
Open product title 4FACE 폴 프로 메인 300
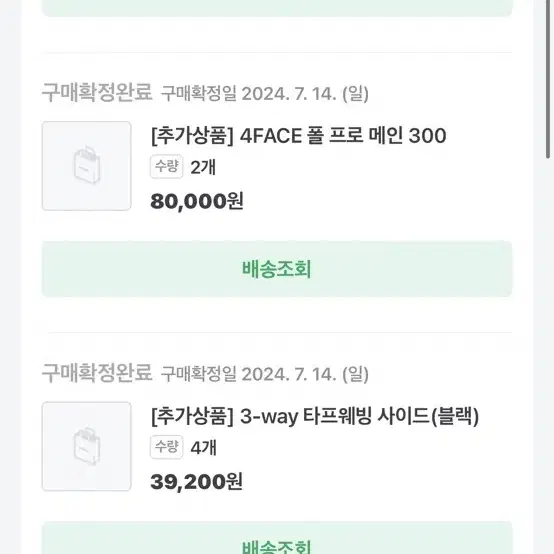(298, 136)
